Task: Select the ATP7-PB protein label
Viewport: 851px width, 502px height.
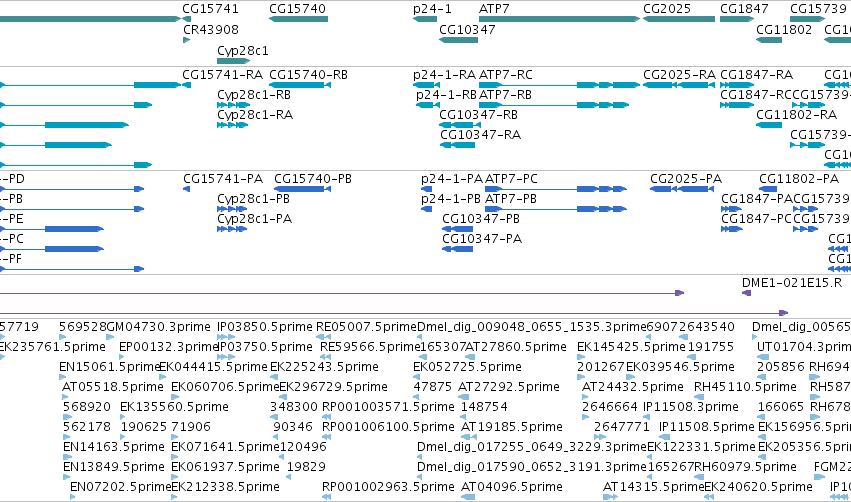Action: pyautogui.click(x=511, y=199)
